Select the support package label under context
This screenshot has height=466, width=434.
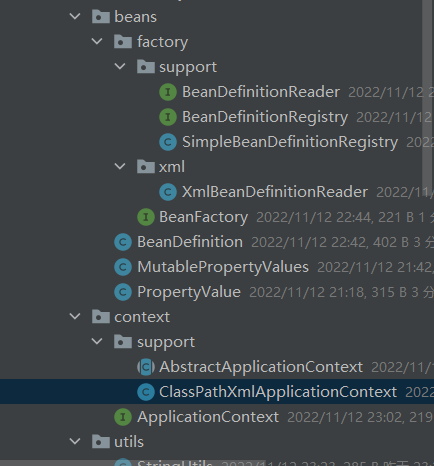[x=166, y=342]
